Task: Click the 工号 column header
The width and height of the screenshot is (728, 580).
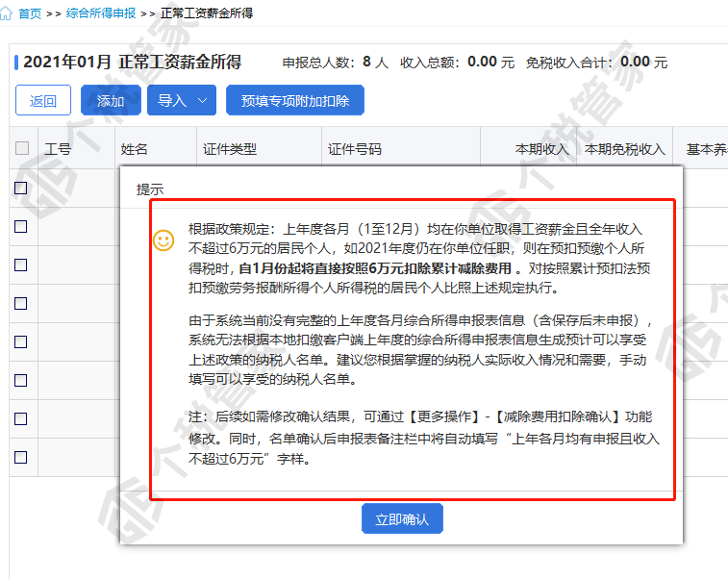Action: [x=58, y=149]
